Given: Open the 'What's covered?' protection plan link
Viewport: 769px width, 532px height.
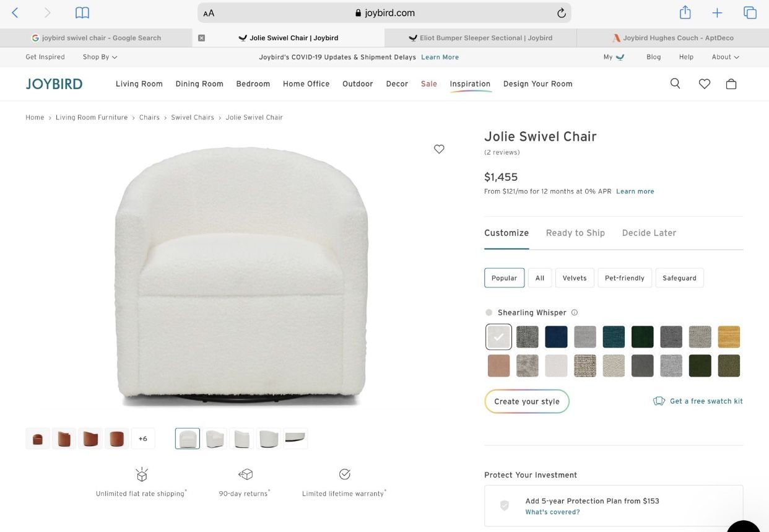Looking at the screenshot, I should [552, 512].
